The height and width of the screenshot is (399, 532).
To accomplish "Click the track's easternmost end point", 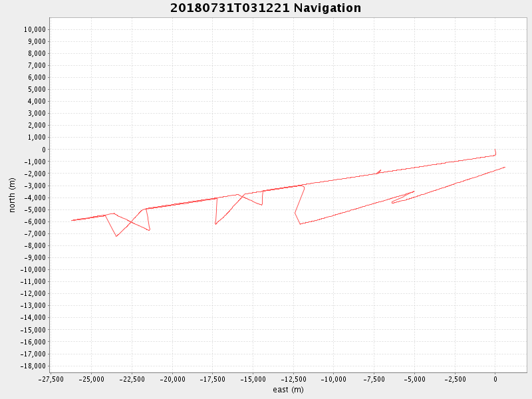I will point(505,167).
